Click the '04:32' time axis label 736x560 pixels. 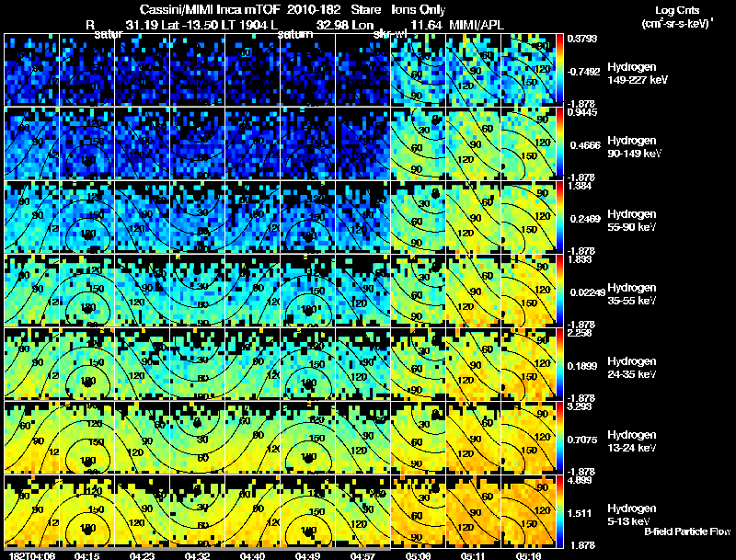(197, 556)
